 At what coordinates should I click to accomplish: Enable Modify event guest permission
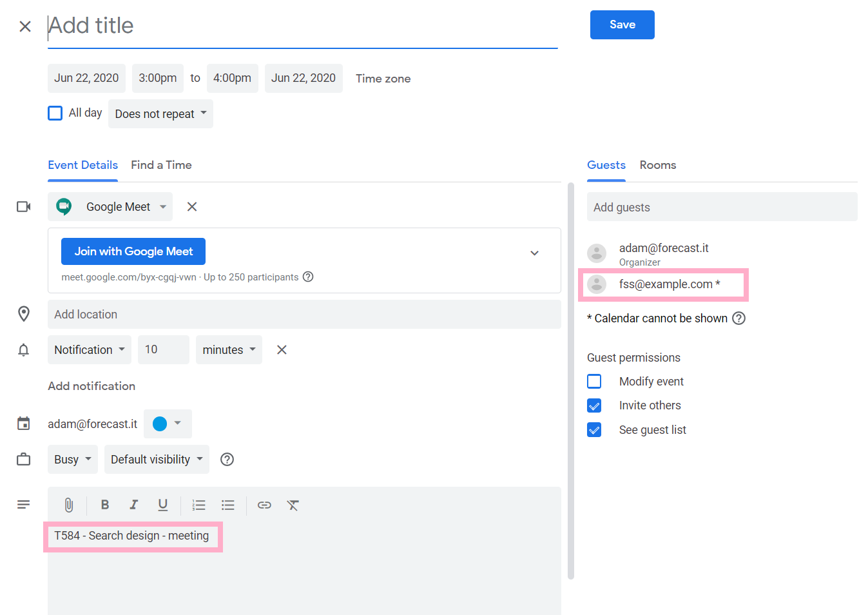pyautogui.click(x=594, y=381)
